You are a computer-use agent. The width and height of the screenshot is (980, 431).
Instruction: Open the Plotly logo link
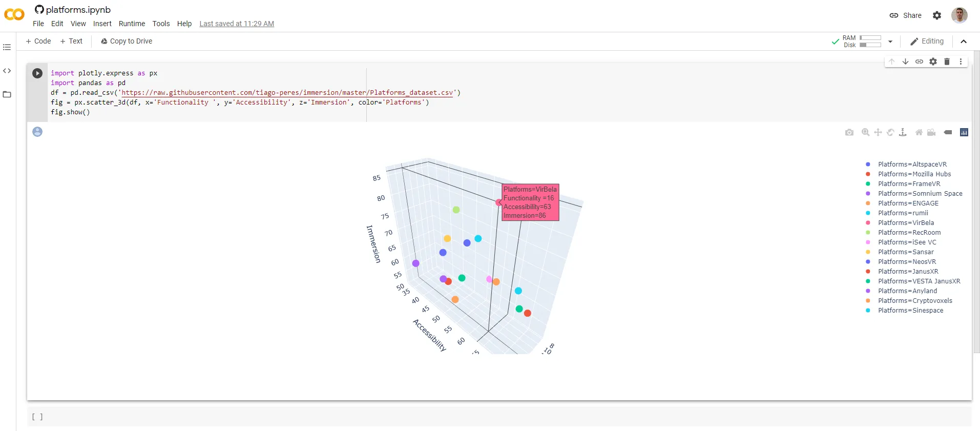click(964, 132)
